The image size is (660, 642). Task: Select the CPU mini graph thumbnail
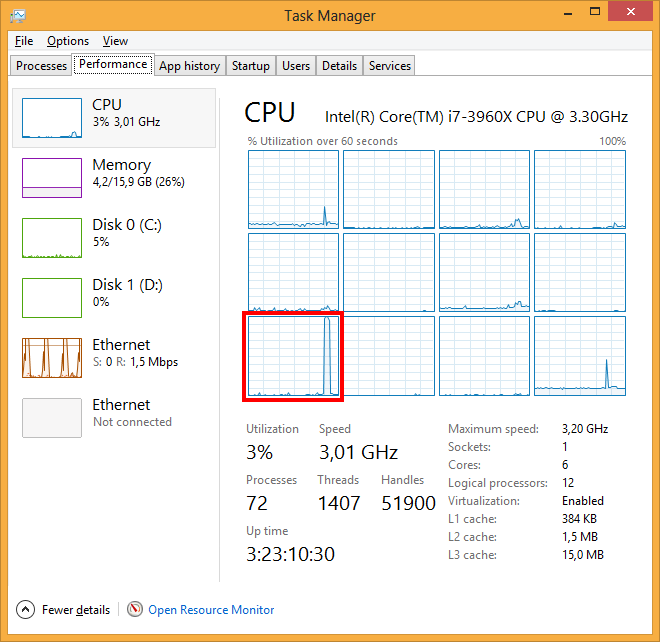click(52, 118)
